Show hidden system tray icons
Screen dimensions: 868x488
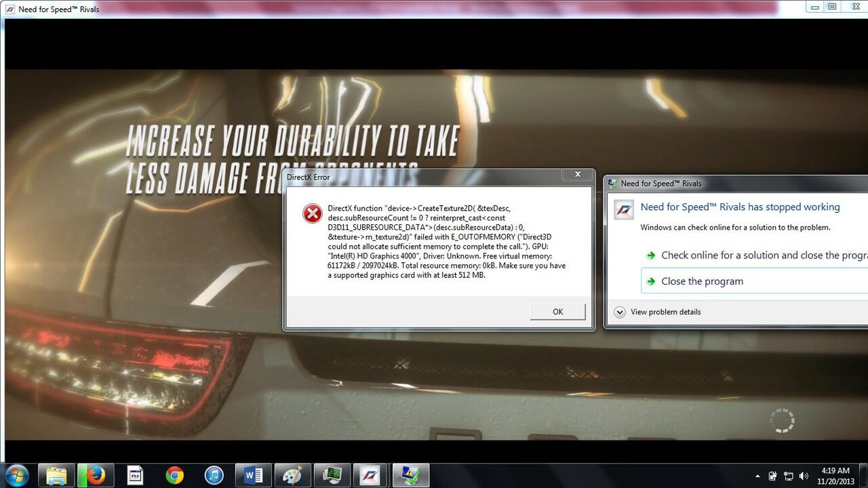(757, 476)
